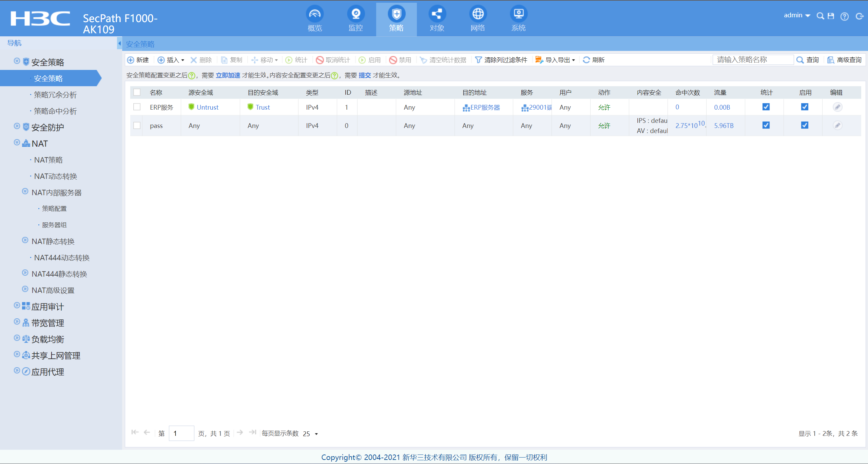The height and width of the screenshot is (464, 868).
Task: Check the select-all header checkbox
Action: point(137,92)
